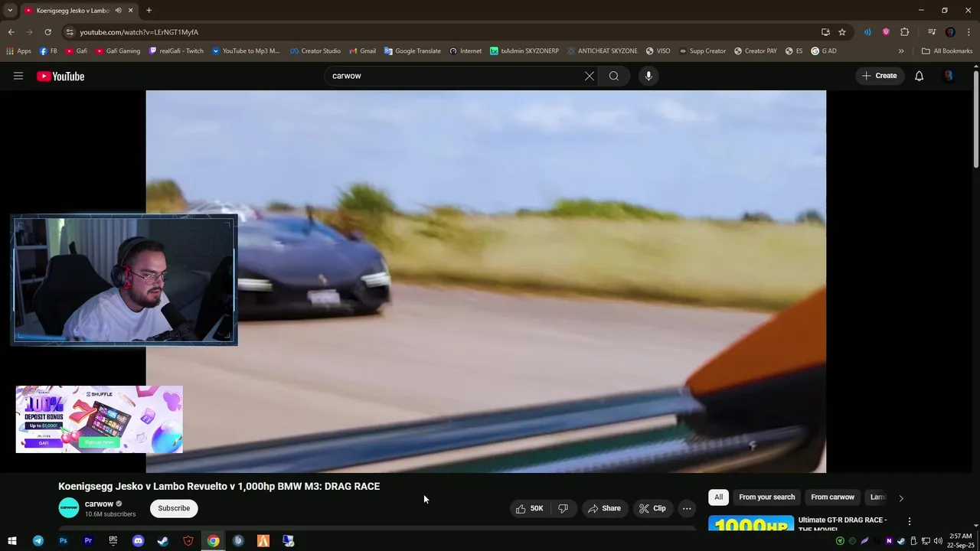
Task: Launch Telegram from the taskbar
Action: click(38, 541)
